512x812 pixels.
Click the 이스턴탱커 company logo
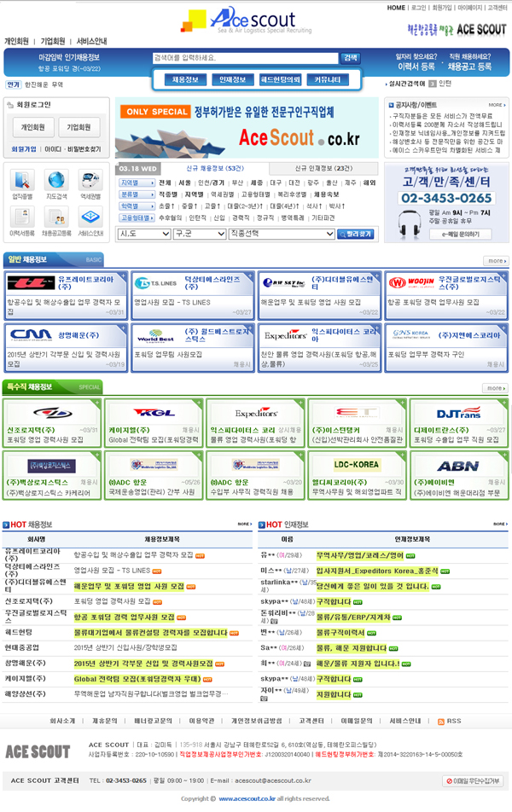click(x=357, y=413)
